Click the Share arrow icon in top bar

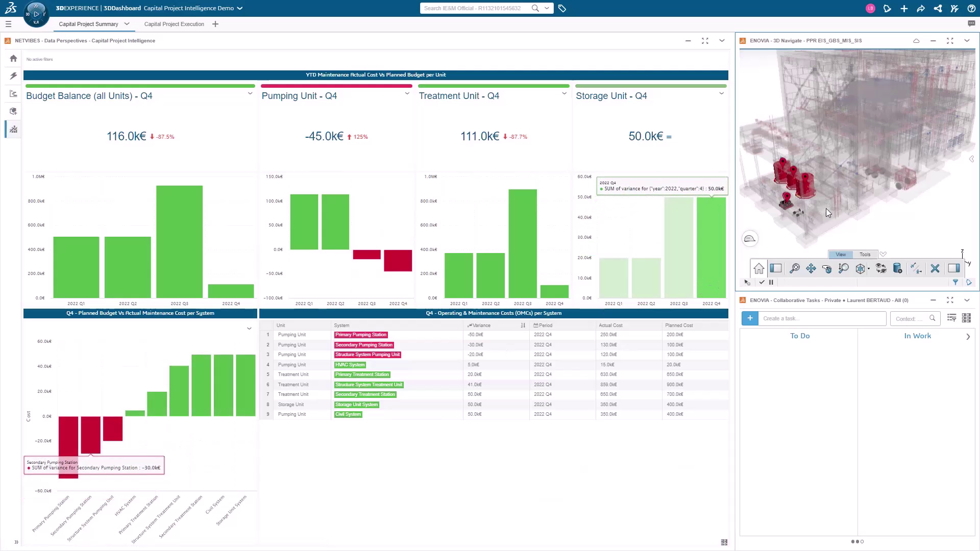coord(921,8)
